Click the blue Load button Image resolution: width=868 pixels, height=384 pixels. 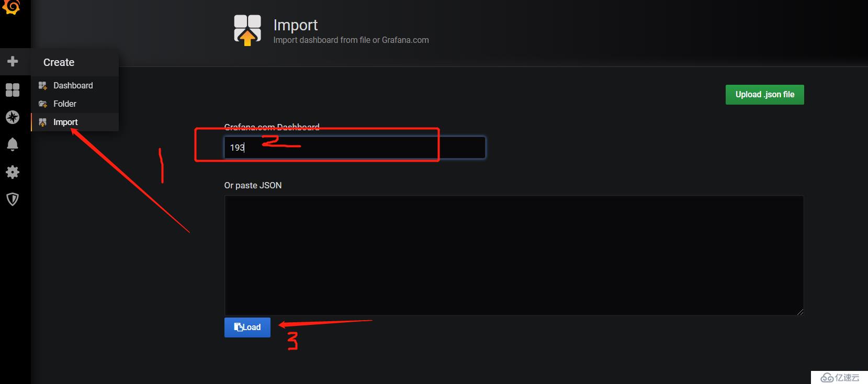click(247, 327)
